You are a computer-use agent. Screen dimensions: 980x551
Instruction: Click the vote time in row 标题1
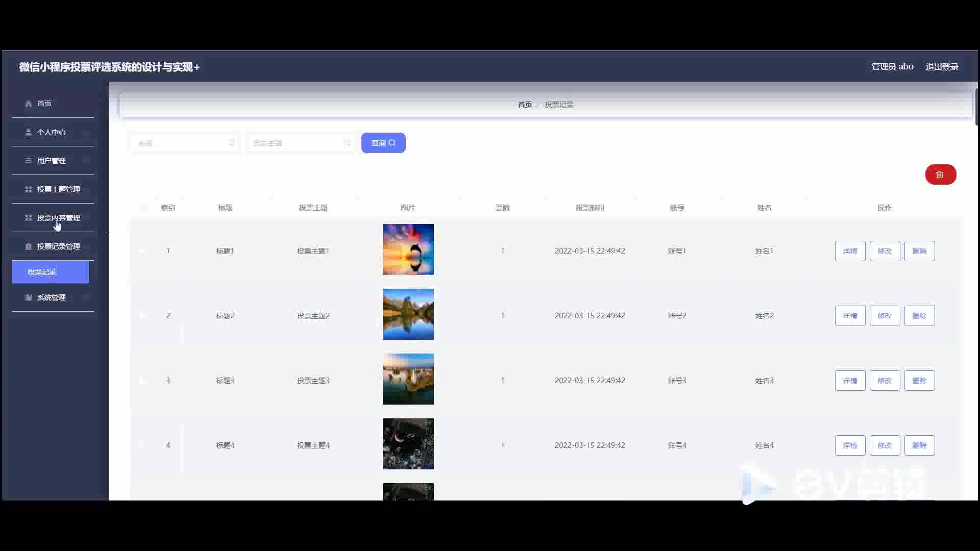point(590,251)
